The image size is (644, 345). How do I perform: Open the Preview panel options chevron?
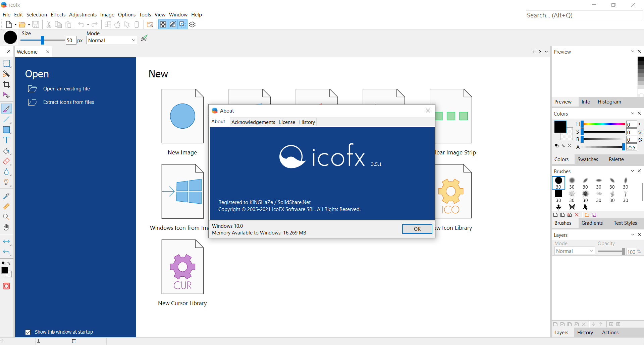[x=633, y=51]
